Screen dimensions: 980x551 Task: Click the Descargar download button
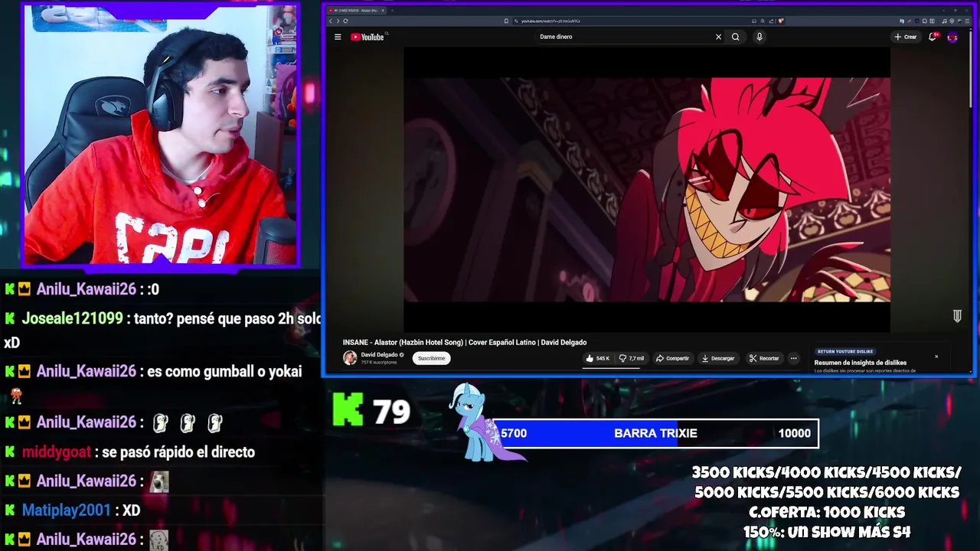[718, 358]
